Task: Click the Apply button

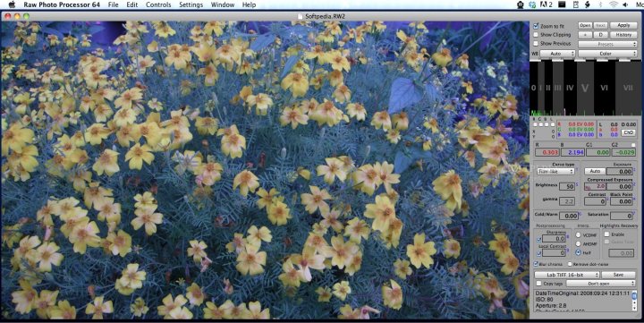Action: (623, 25)
